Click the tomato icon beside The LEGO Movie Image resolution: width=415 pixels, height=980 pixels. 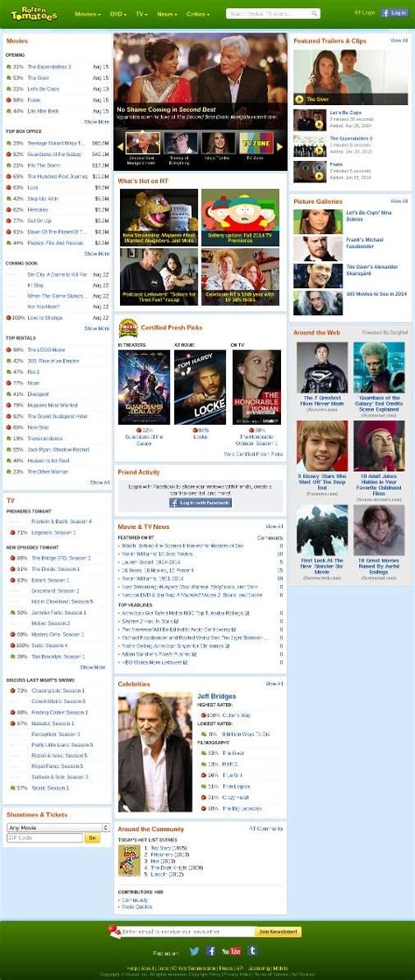pos(9,349)
